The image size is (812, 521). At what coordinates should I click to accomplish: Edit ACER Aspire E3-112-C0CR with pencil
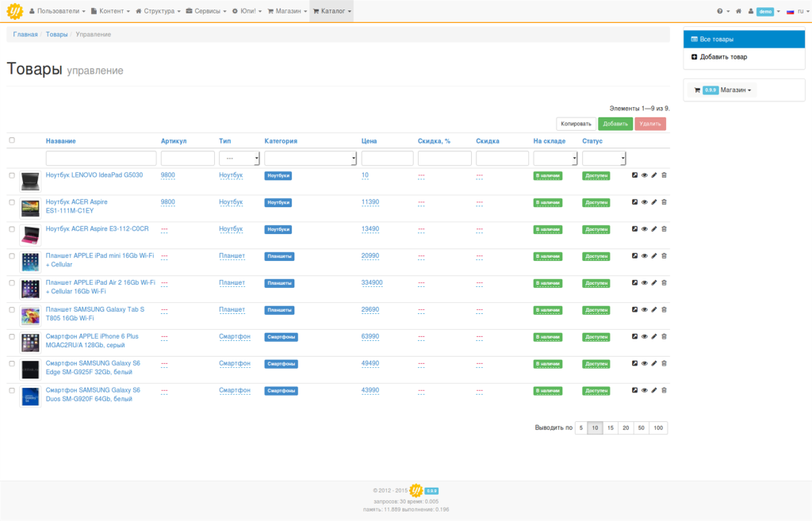[654, 229]
